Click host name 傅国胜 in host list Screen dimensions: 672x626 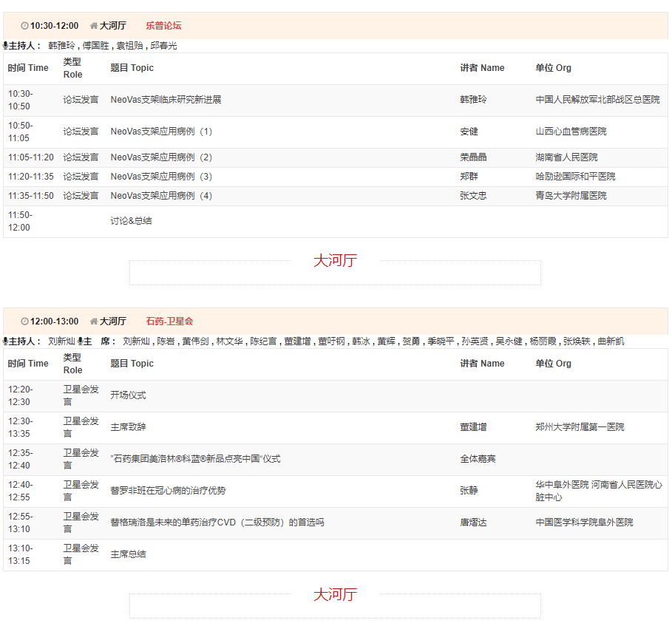tap(95, 45)
